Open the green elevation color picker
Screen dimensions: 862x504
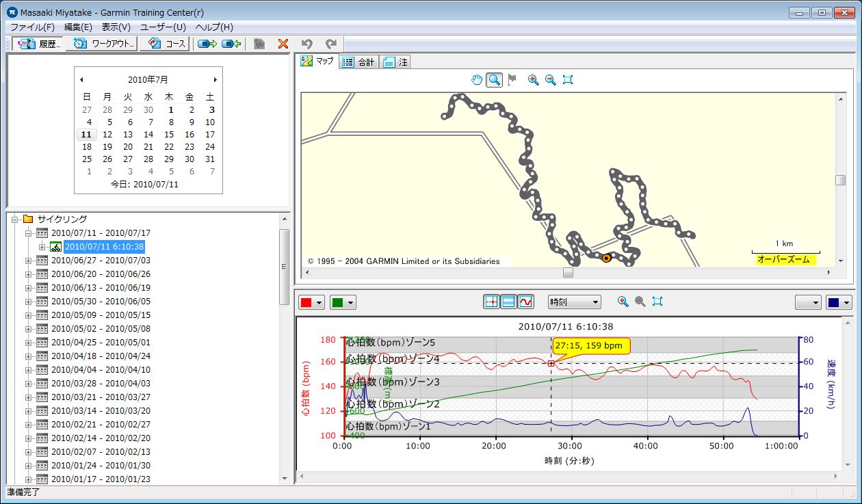click(343, 302)
